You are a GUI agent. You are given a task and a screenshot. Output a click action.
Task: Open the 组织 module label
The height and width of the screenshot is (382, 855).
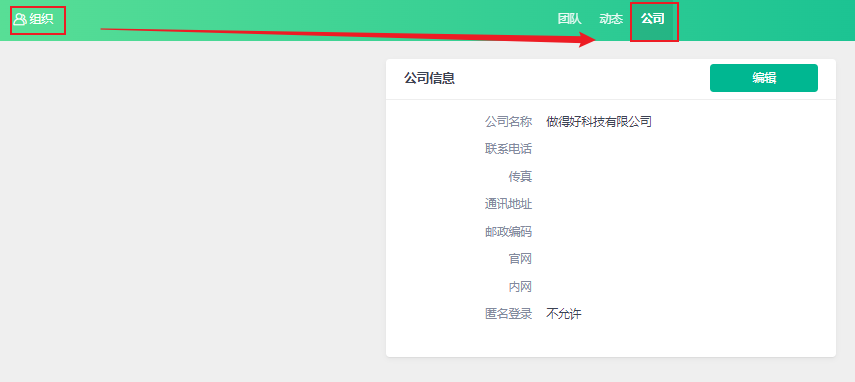click(x=41, y=19)
